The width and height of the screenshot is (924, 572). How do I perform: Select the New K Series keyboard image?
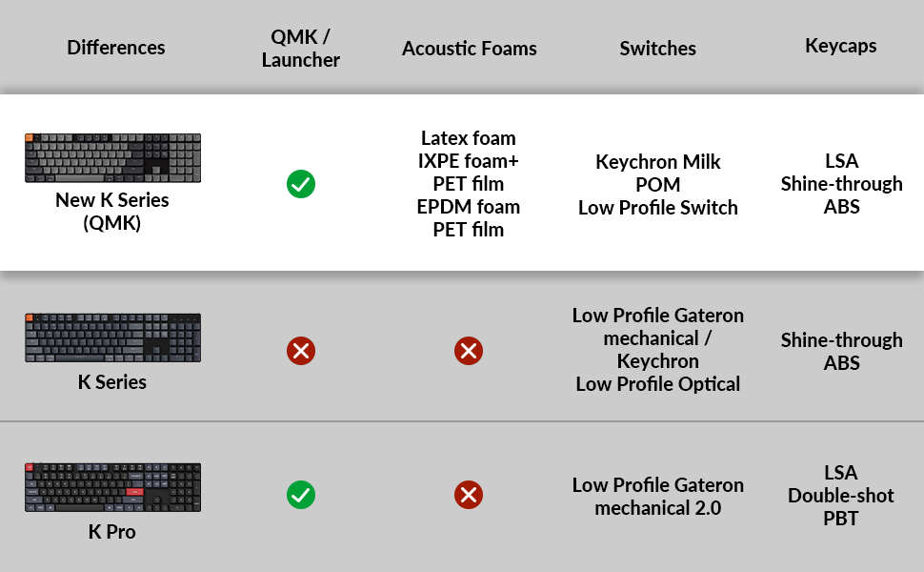click(x=112, y=158)
